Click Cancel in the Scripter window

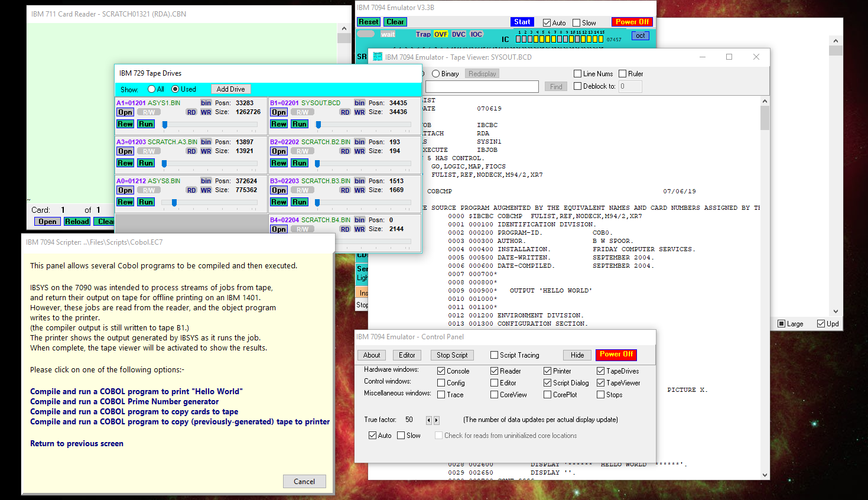point(304,482)
